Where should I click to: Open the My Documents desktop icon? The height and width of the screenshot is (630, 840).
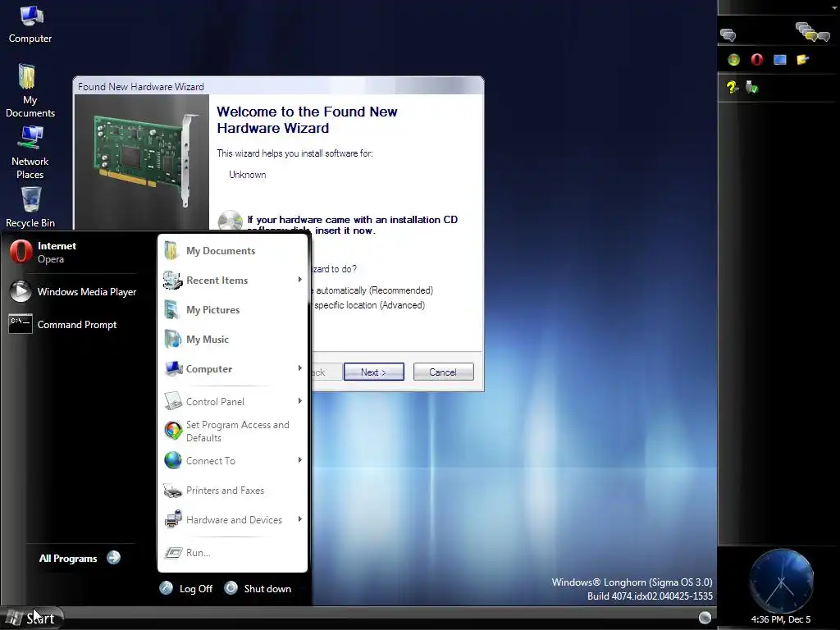coord(30,90)
